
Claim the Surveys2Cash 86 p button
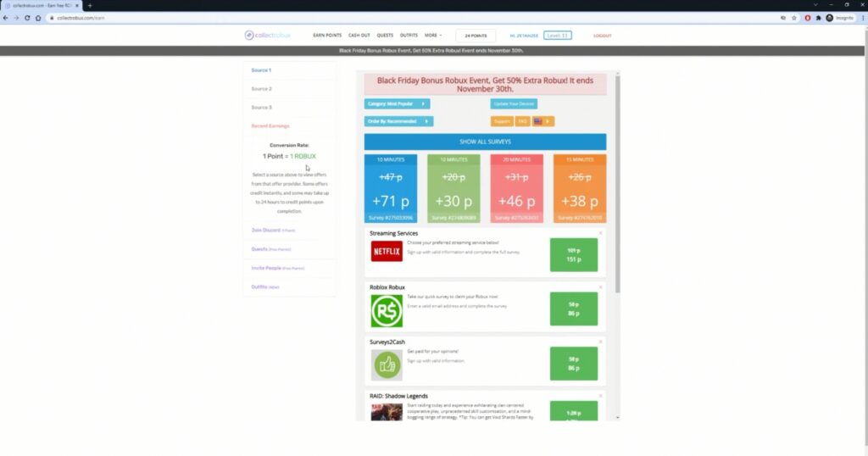coord(574,364)
